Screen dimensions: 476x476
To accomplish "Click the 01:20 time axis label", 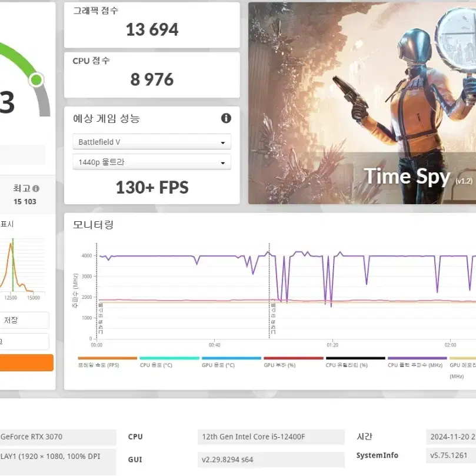I will 332,345.
